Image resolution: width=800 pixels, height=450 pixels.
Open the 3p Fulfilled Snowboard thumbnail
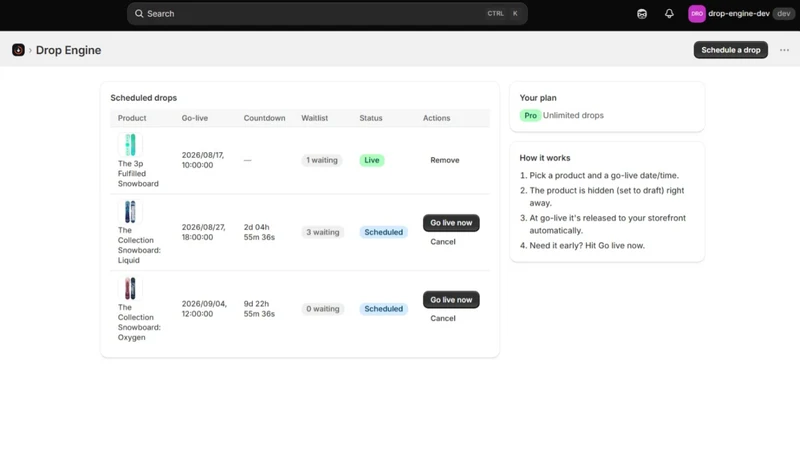[130, 145]
